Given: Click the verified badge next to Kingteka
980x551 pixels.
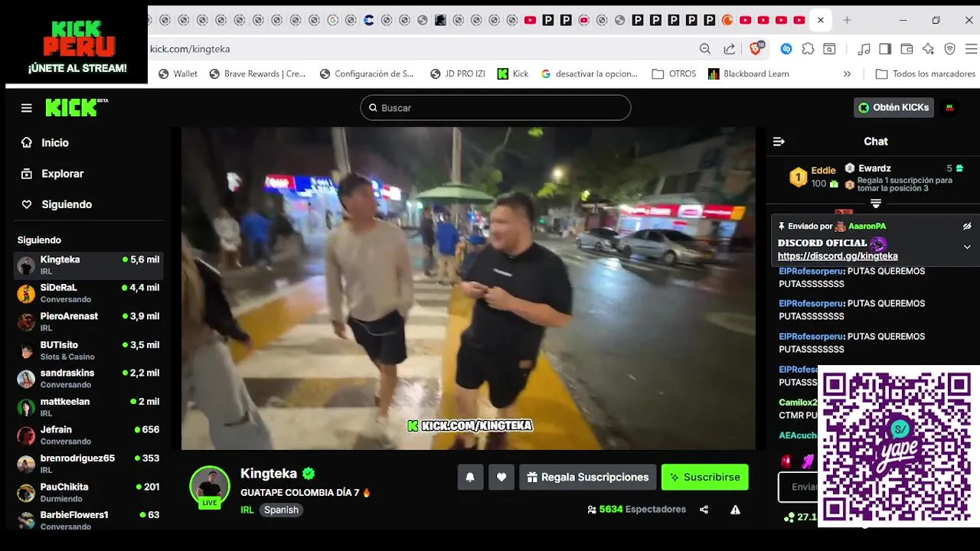Looking at the screenshot, I should [x=309, y=474].
